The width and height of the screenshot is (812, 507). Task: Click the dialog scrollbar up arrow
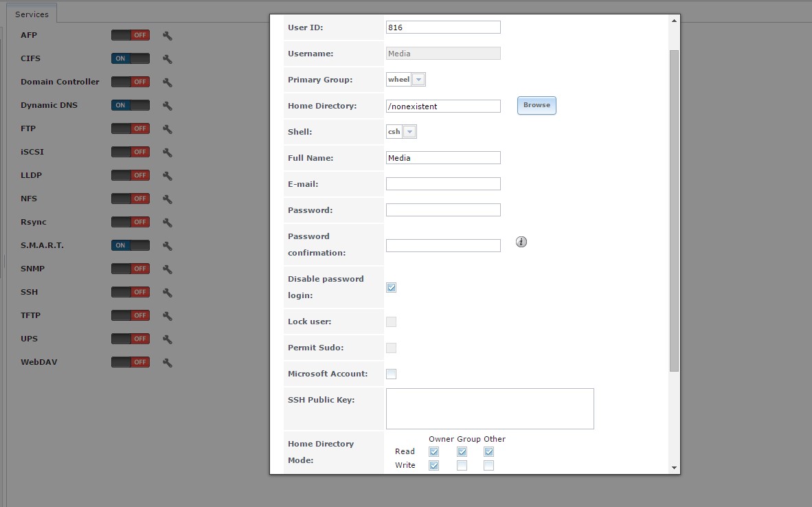674,21
